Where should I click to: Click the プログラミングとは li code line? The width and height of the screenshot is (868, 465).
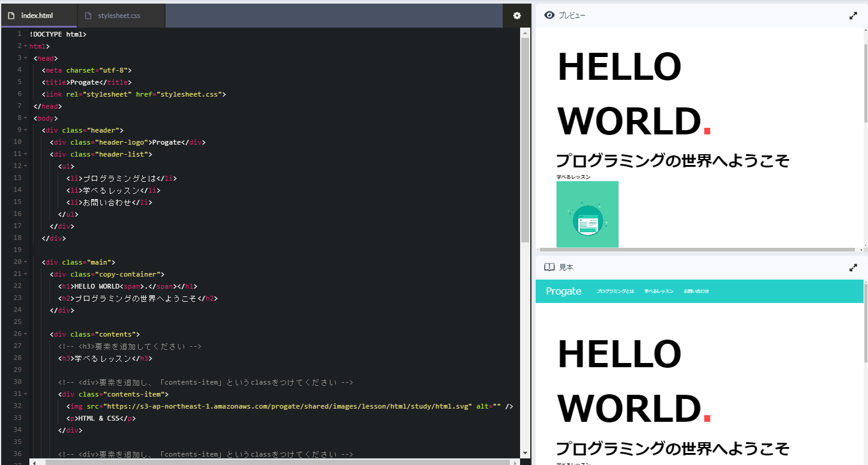tap(122, 178)
